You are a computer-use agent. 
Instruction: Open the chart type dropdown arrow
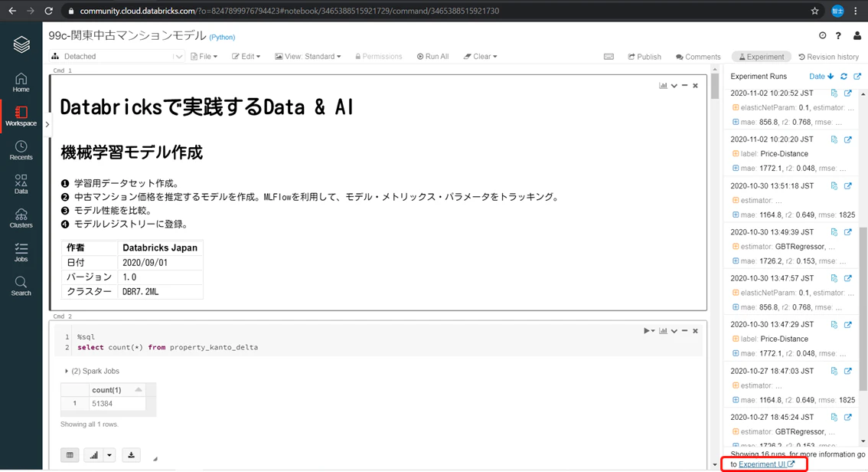point(109,455)
